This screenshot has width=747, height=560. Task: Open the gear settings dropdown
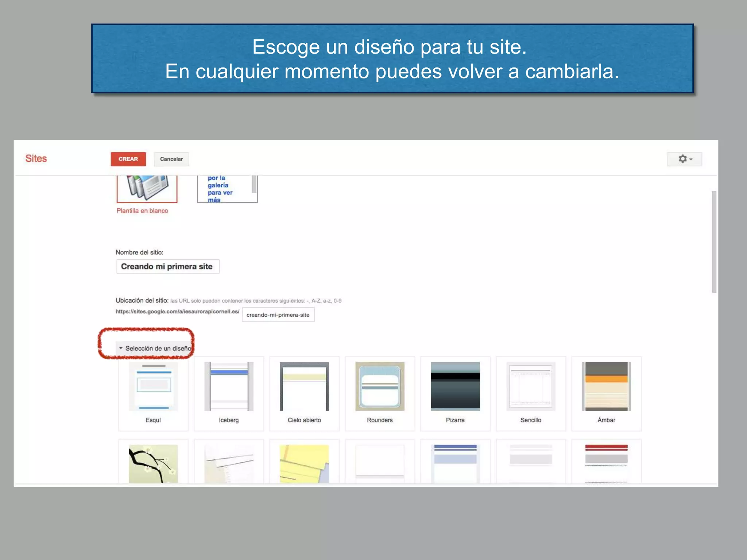(x=684, y=159)
